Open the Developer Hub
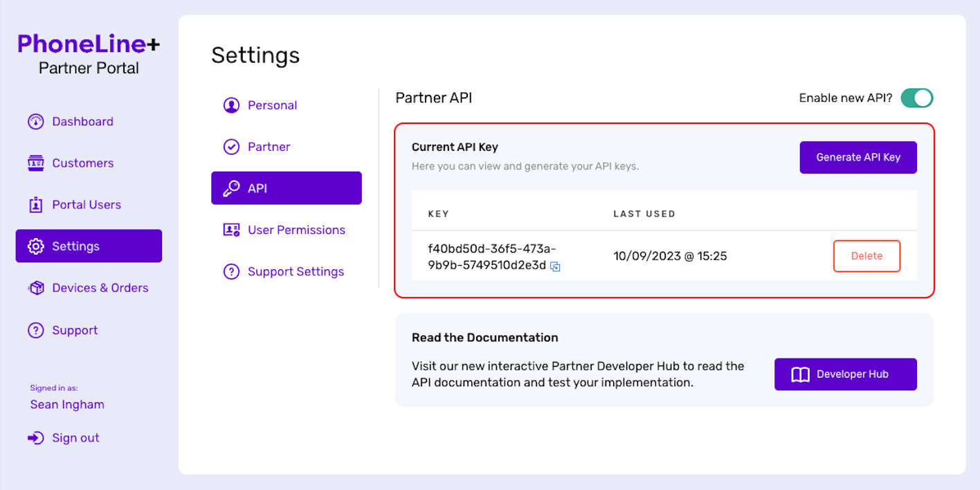The image size is (980, 490). pyautogui.click(x=846, y=374)
